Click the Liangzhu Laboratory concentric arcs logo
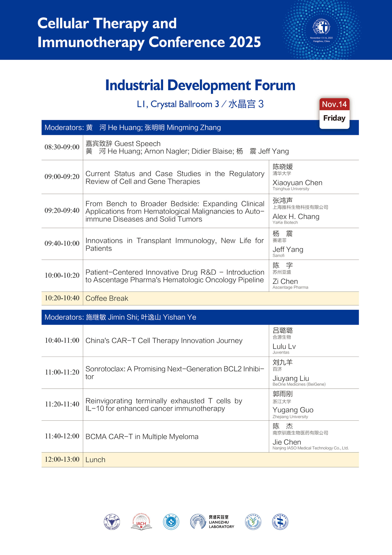This screenshot has width=392, height=555. [198, 521]
